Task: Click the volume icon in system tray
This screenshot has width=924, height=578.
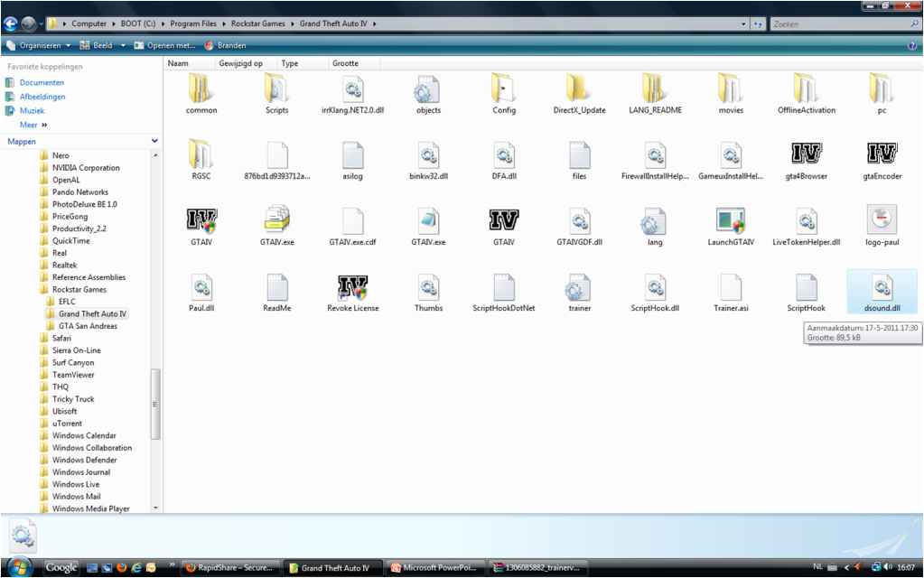Action: [888, 567]
